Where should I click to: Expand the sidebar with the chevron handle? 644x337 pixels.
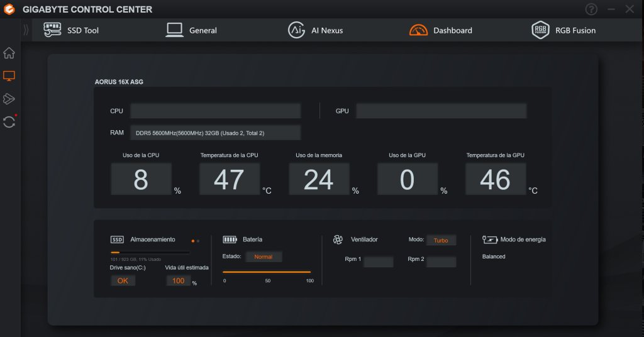(26, 30)
